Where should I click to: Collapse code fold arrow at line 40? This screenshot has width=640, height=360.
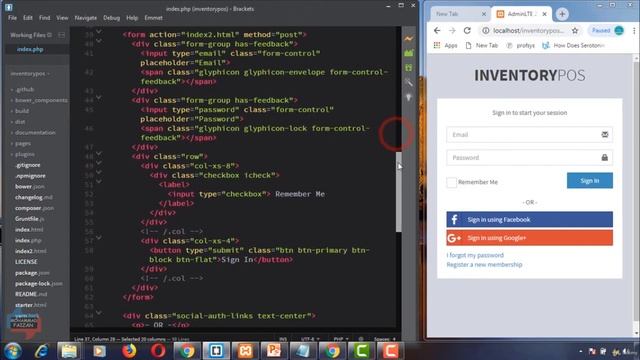pos(99,41)
